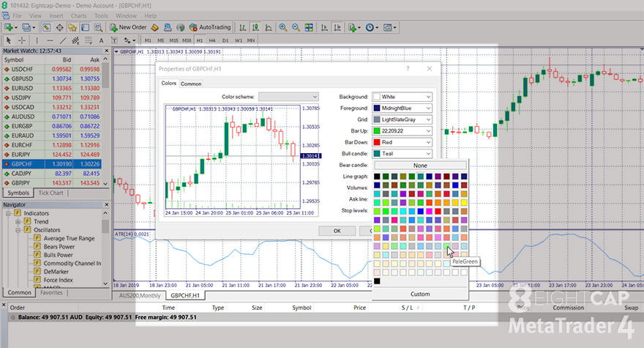Open the Background color dropdown
The height and width of the screenshot is (348, 644).
pos(402,97)
